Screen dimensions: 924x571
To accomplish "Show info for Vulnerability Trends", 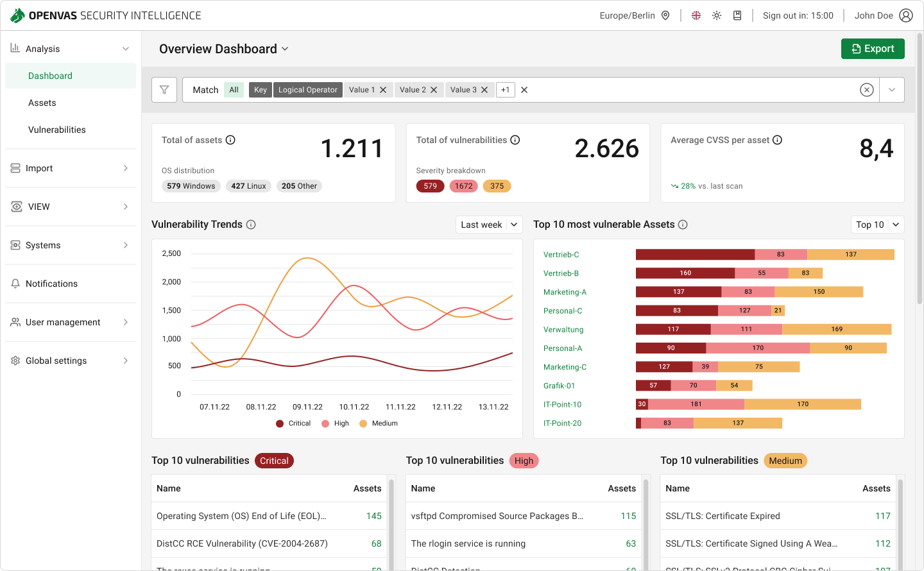I will (251, 225).
